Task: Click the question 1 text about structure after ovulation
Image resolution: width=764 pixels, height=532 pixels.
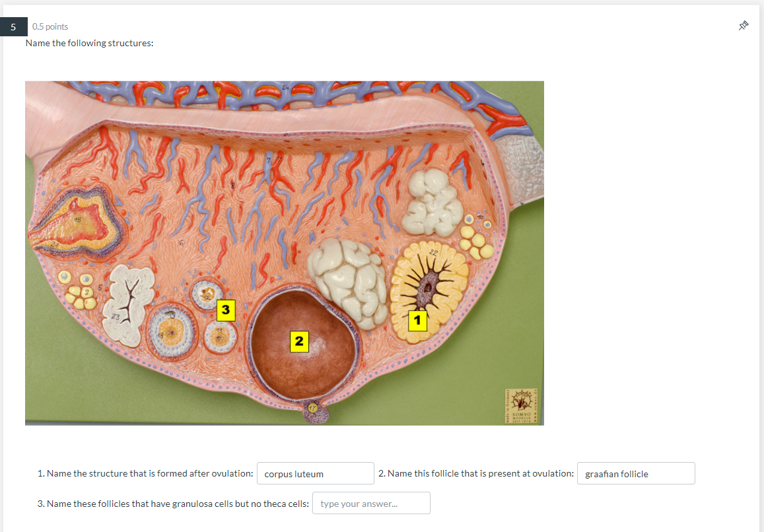Action: (x=145, y=473)
